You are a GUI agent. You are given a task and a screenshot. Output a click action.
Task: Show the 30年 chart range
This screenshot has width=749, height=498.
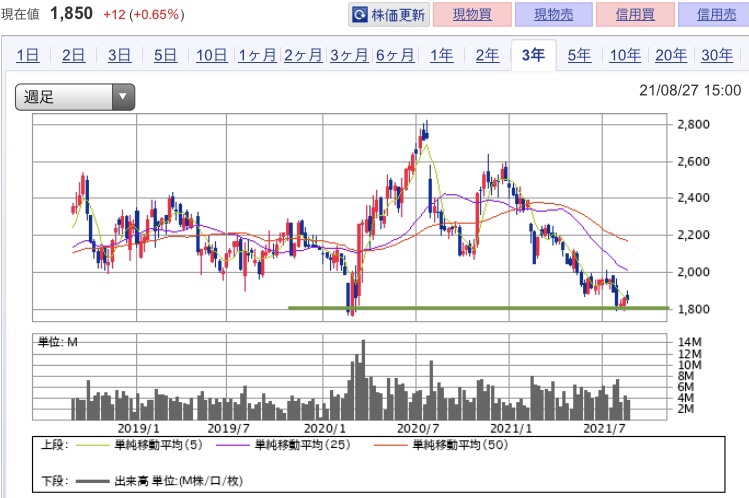pyautogui.click(x=717, y=55)
